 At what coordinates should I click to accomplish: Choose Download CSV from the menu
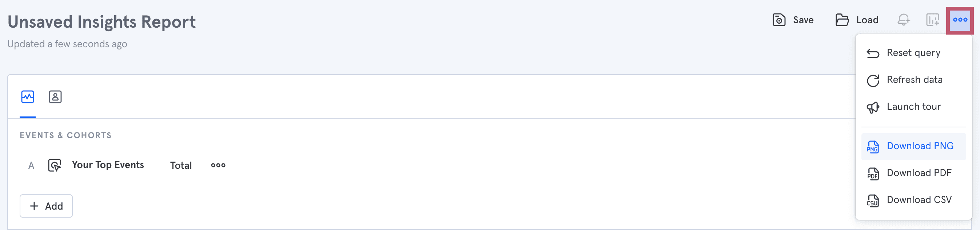pos(919,200)
